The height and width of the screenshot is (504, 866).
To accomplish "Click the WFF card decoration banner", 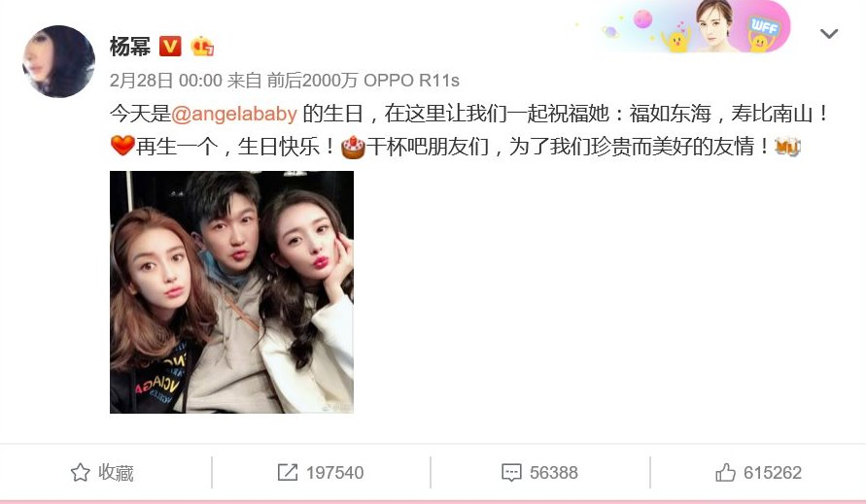I will 685,26.
